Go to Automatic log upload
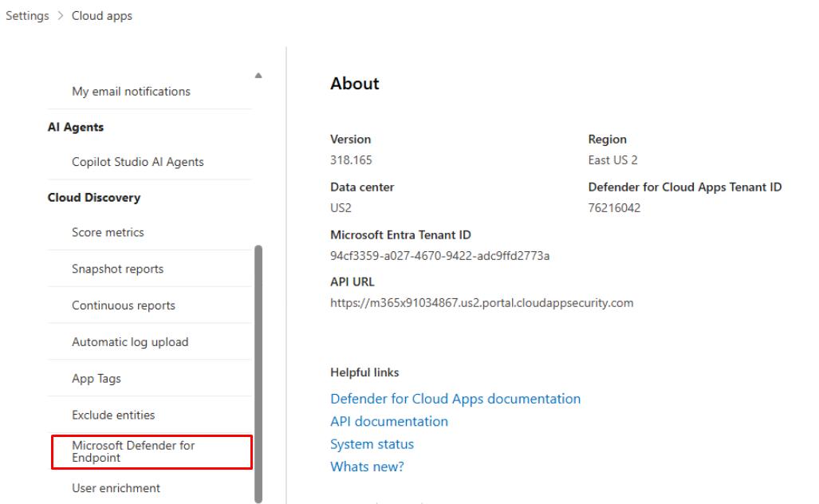The height and width of the screenshot is (504, 819). coord(130,342)
